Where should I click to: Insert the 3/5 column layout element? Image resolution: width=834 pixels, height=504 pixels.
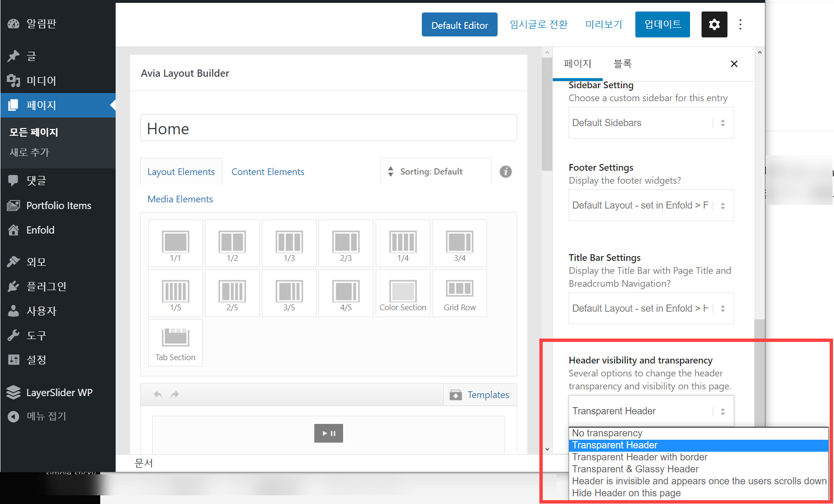(x=289, y=293)
